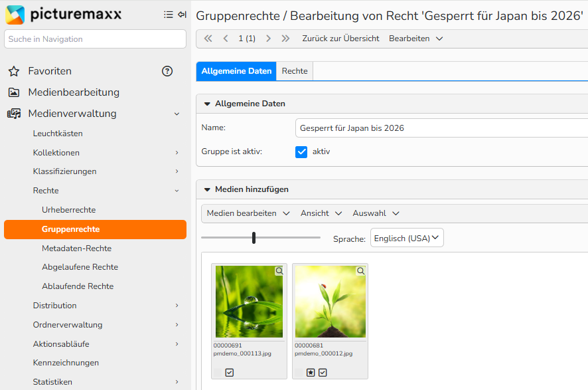The width and height of the screenshot is (588, 390).
Task: Click filename pmdemo_000012.jpg
Action: tap(323, 353)
